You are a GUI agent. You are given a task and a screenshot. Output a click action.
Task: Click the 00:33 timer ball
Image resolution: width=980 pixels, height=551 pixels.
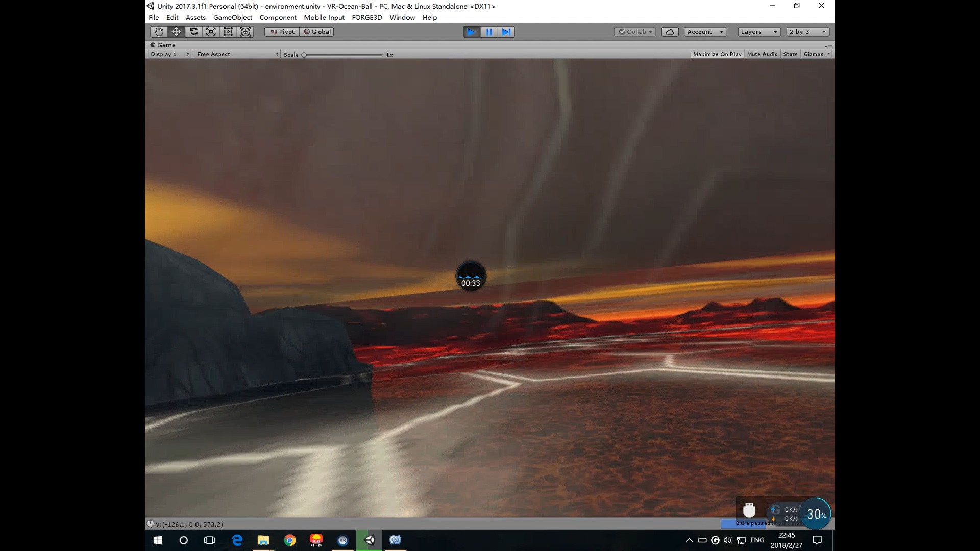pos(471,276)
